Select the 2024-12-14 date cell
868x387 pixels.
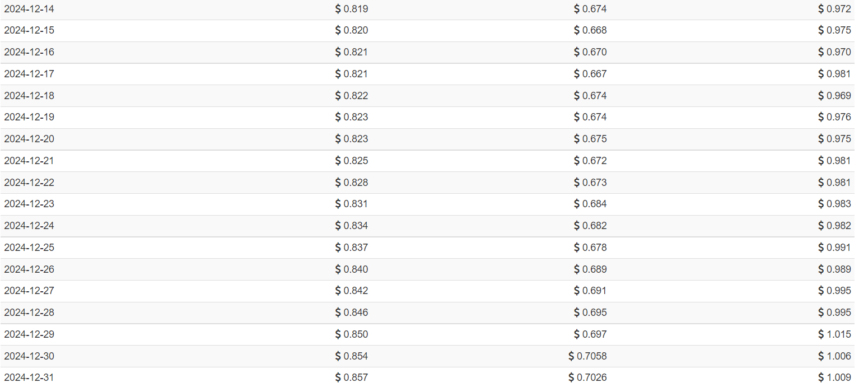tap(29, 9)
